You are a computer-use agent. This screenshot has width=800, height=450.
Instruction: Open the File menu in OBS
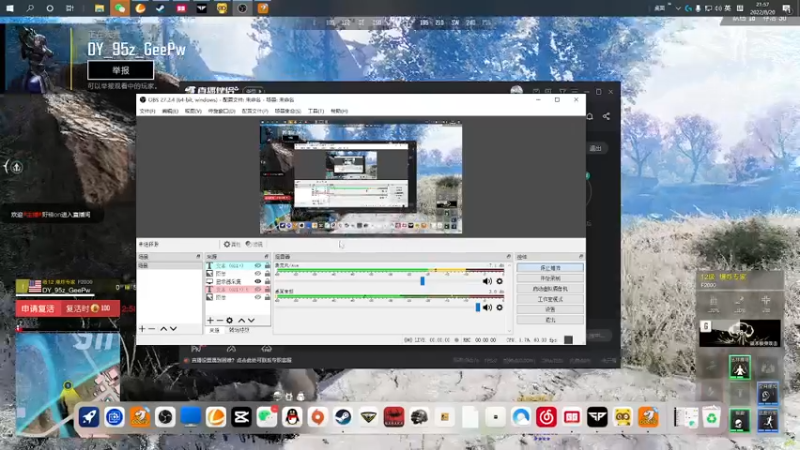[147, 111]
